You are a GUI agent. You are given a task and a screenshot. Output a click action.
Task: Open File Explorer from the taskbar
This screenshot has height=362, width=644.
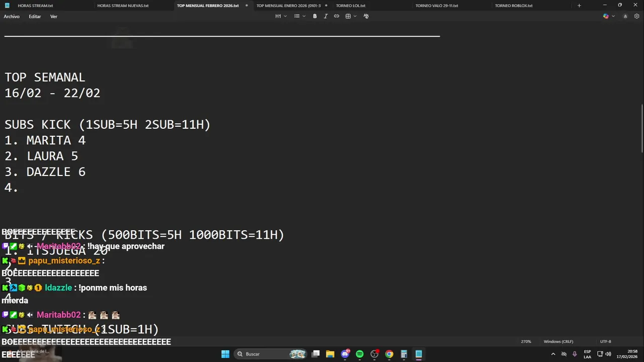pos(330,354)
